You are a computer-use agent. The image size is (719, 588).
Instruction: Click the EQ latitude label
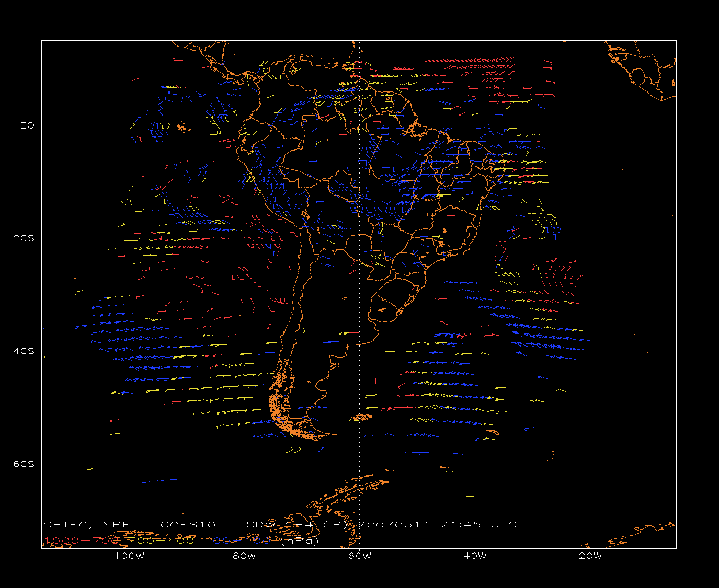click(27, 125)
